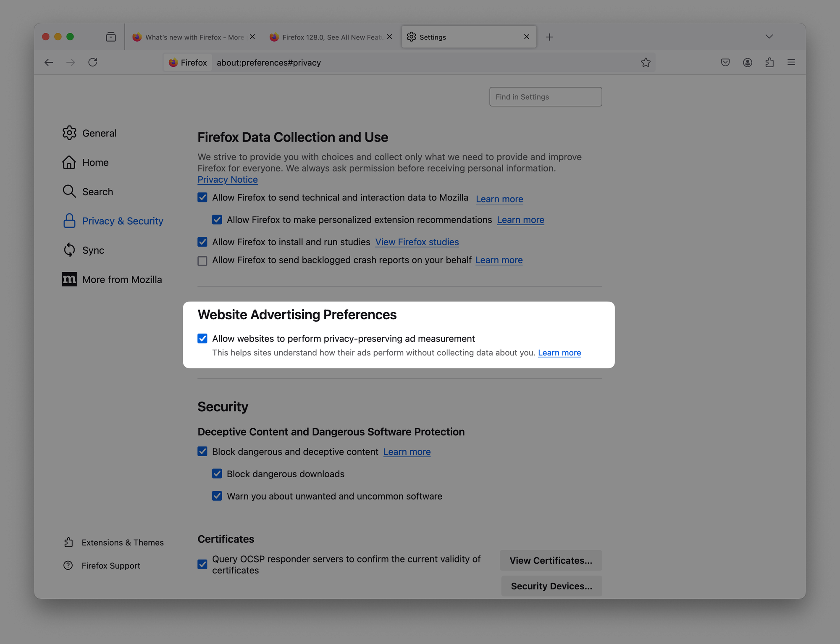840x644 pixels.
Task: Enable sending backlogged crash reports
Action: pos(202,261)
